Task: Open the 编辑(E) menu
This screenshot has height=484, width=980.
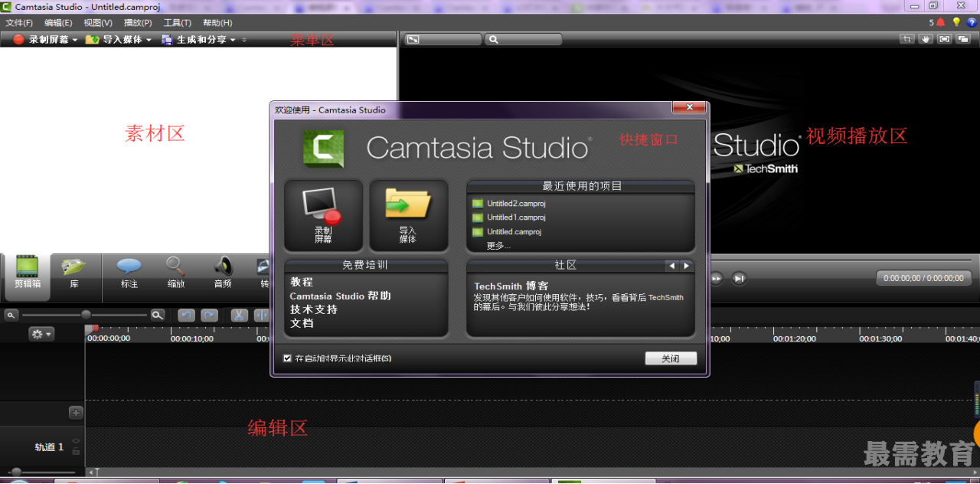Action: [x=58, y=23]
